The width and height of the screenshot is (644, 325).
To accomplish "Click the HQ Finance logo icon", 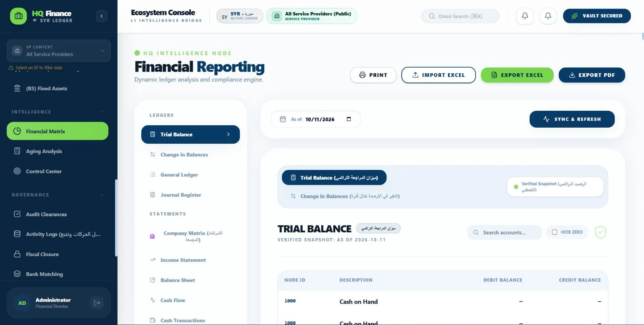I will (19, 16).
